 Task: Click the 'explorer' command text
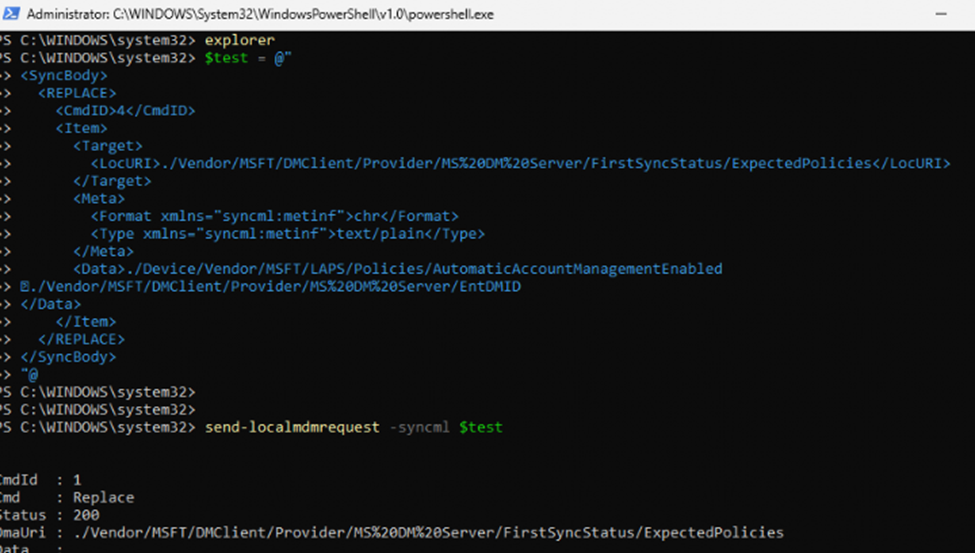pos(239,40)
